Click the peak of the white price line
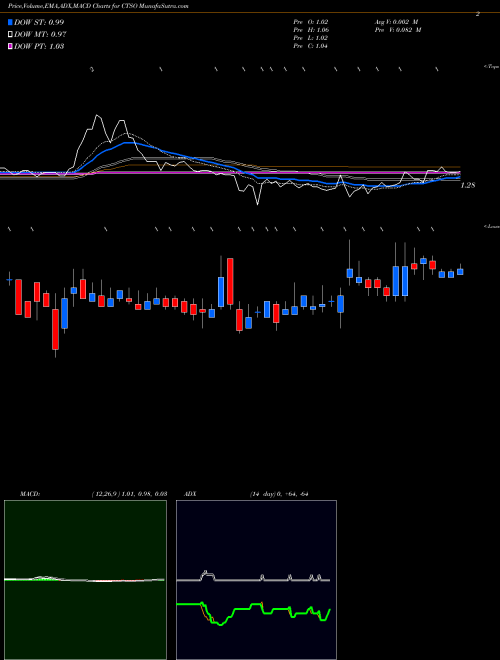 (x=98, y=115)
